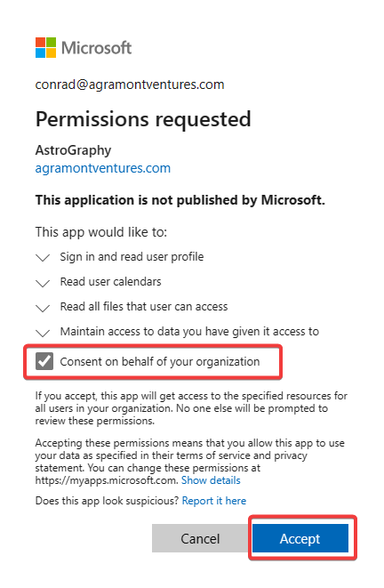Click the AstroGraphy app name
The image size is (384, 588).
pos(74,150)
